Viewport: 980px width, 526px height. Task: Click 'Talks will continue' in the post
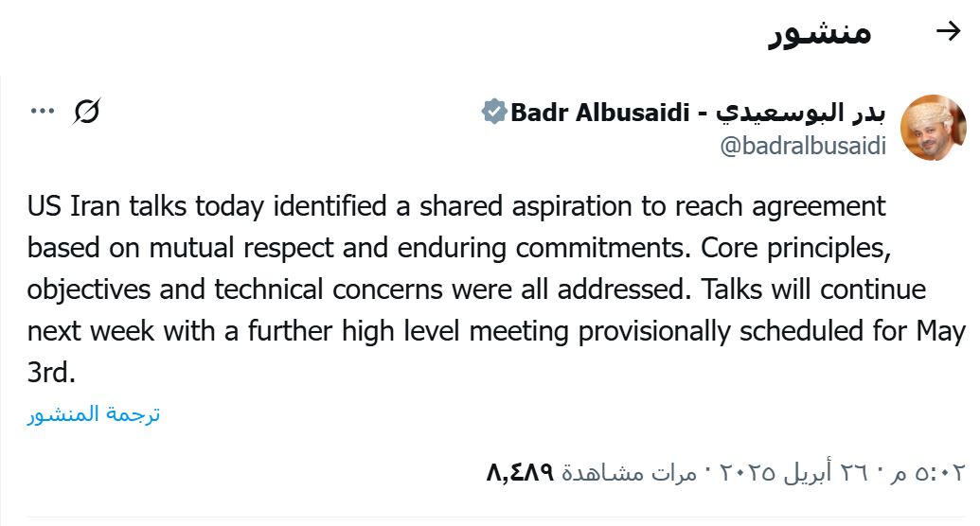(813, 289)
